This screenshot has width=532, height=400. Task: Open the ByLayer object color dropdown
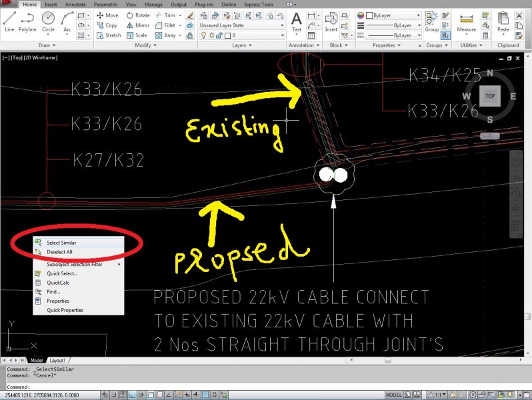(x=393, y=15)
